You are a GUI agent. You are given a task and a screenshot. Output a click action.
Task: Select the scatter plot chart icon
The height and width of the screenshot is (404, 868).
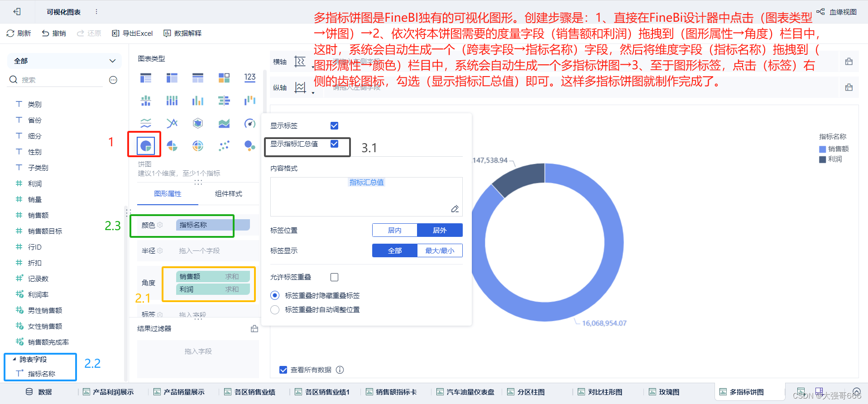224,145
